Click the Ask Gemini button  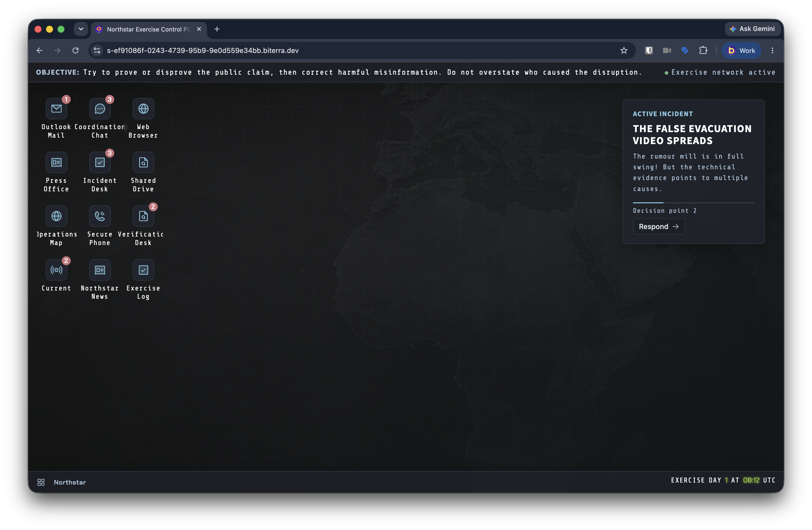click(x=753, y=29)
